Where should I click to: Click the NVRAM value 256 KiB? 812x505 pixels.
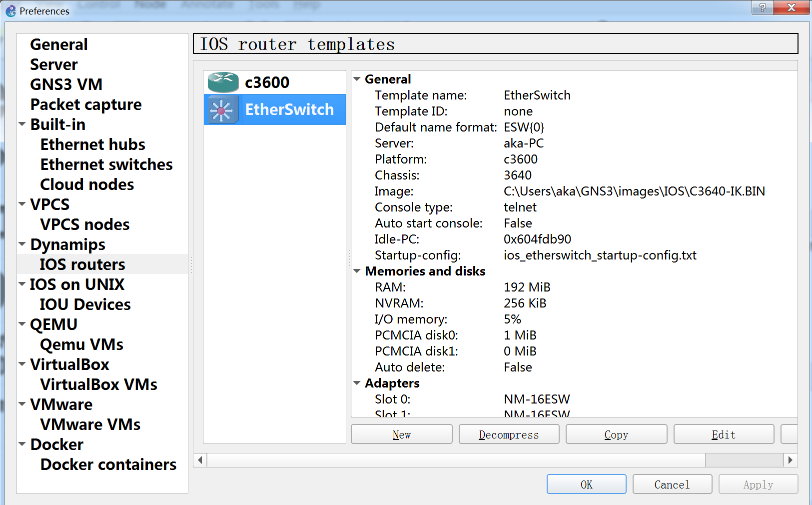pos(525,303)
